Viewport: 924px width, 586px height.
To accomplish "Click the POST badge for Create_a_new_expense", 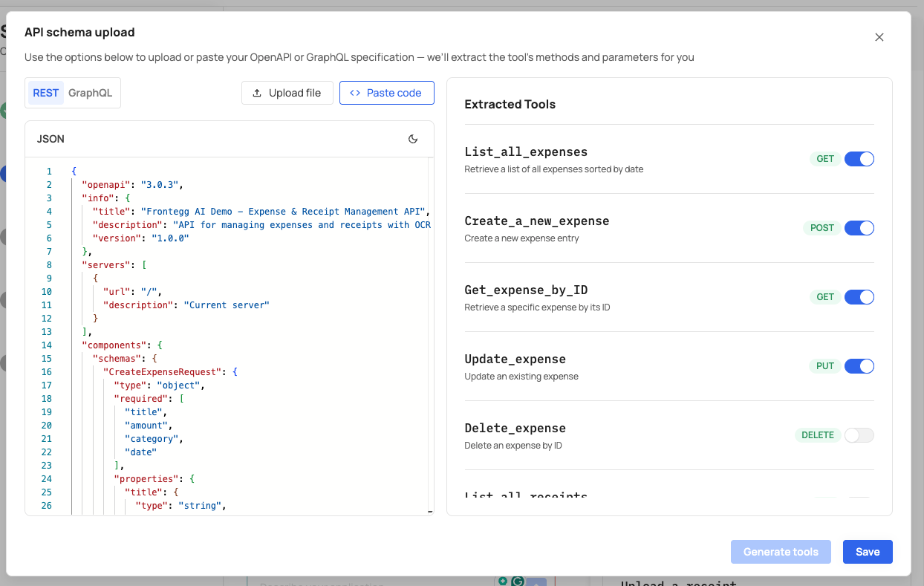I will (821, 227).
